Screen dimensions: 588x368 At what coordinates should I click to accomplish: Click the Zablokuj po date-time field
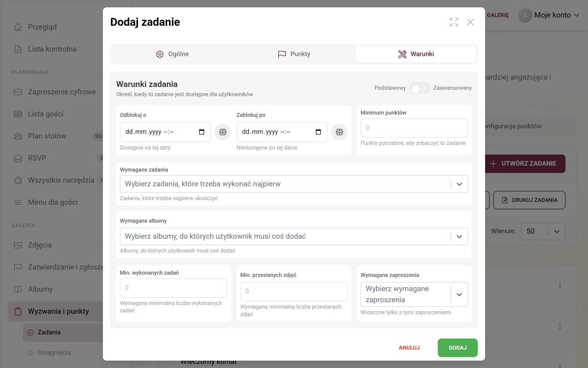[282, 132]
